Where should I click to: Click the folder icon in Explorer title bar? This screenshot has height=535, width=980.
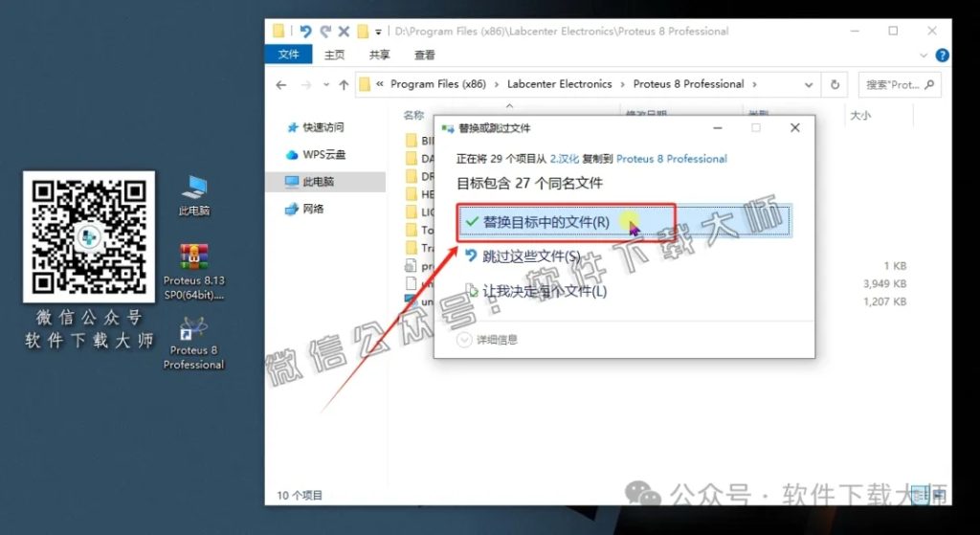[x=278, y=32]
